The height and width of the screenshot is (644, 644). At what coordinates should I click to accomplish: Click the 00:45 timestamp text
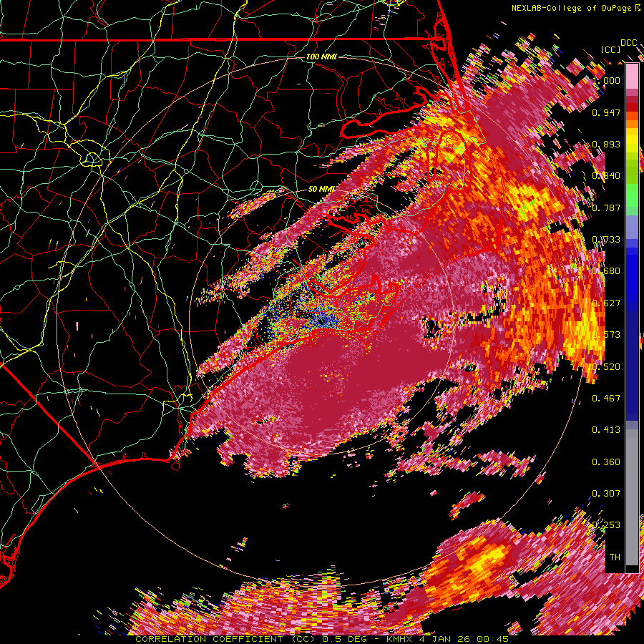coord(493,639)
